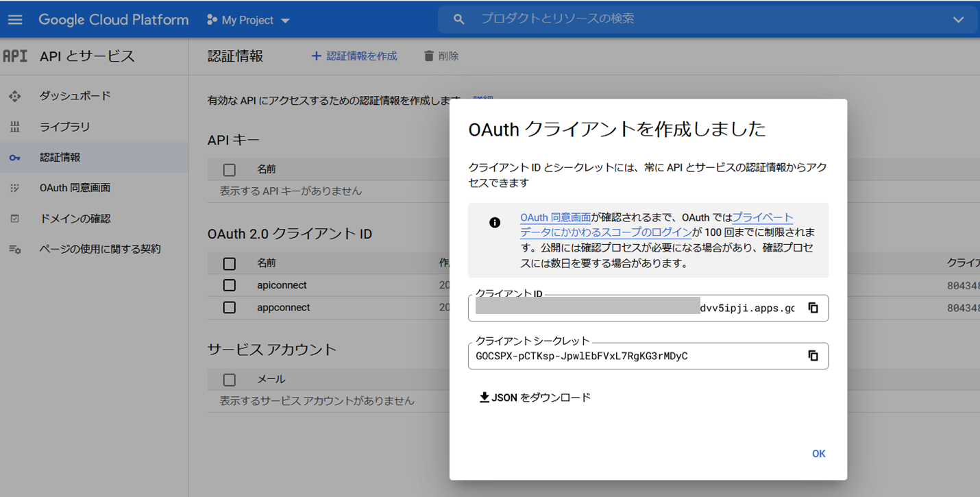
Task: Click the search magnifier icon
Action: [459, 19]
